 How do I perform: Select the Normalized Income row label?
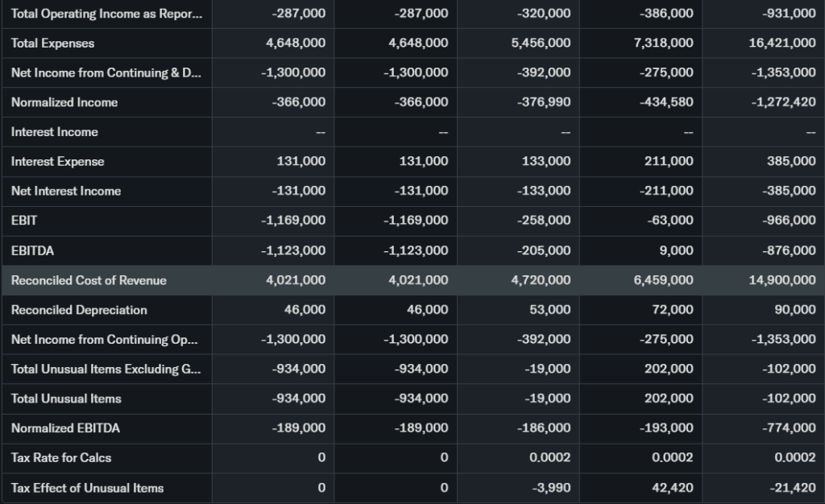(x=64, y=102)
